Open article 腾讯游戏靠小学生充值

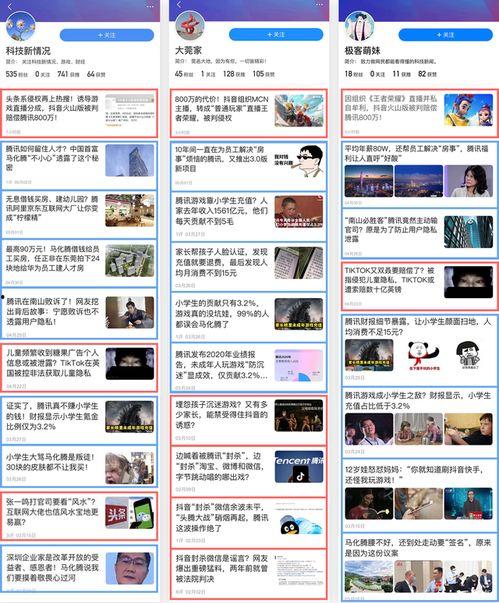(x=248, y=216)
